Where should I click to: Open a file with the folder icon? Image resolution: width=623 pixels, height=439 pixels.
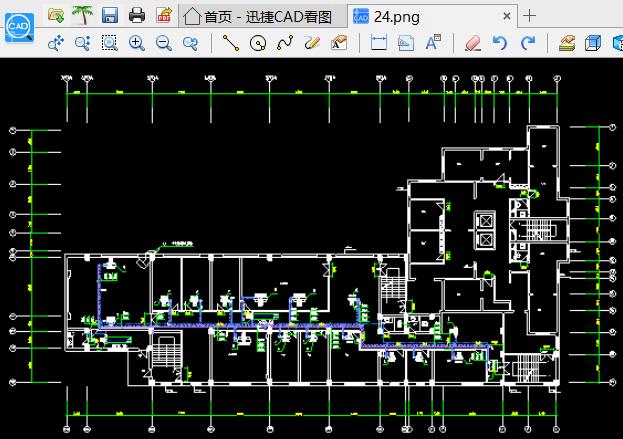(56, 15)
